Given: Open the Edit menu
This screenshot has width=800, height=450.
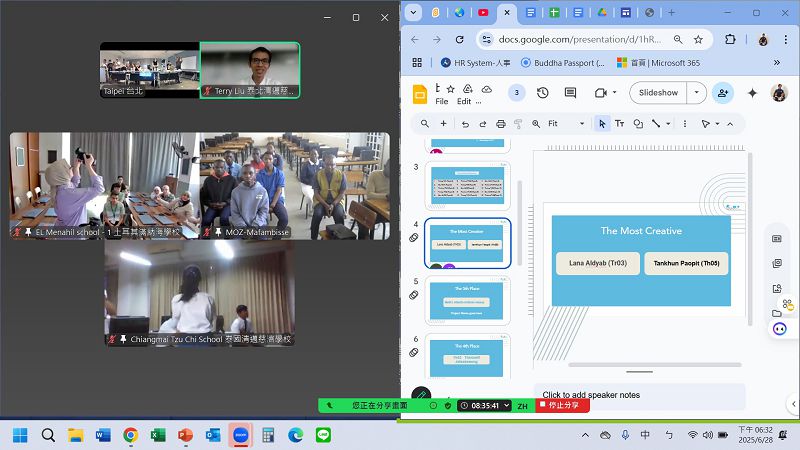Looking at the screenshot, I should (x=464, y=101).
